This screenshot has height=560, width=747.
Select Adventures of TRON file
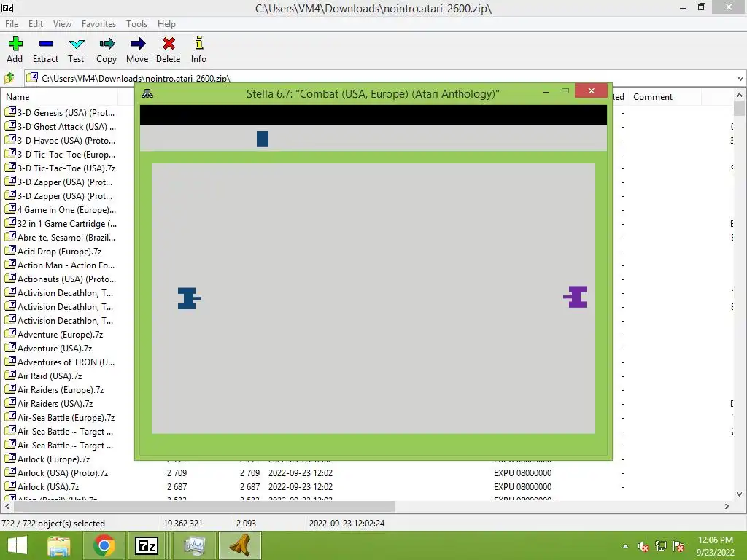click(66, 362)
